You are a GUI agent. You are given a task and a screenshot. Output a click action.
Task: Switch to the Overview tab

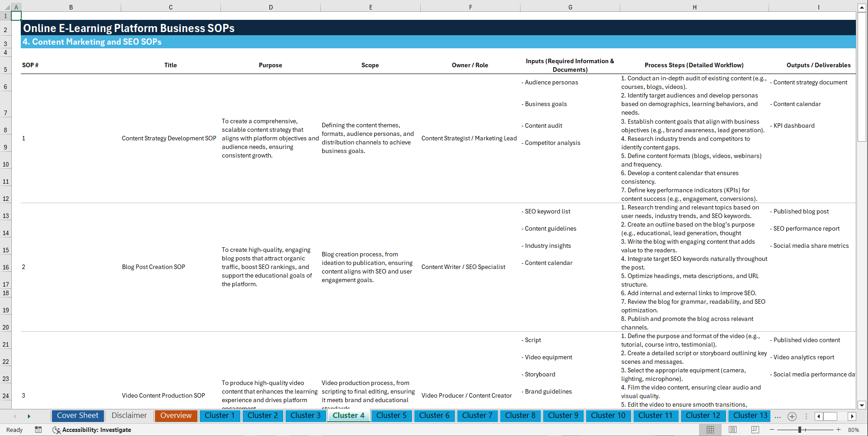[x=176, y=416]
